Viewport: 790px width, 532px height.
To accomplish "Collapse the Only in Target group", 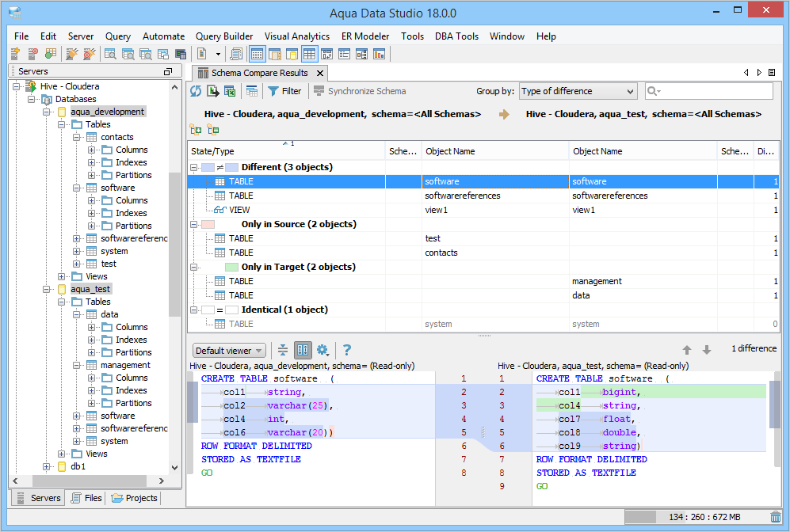I will (193, 268).
